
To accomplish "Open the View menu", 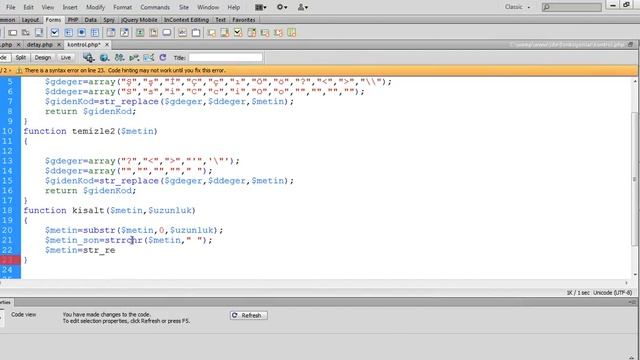I will point(48,7).
